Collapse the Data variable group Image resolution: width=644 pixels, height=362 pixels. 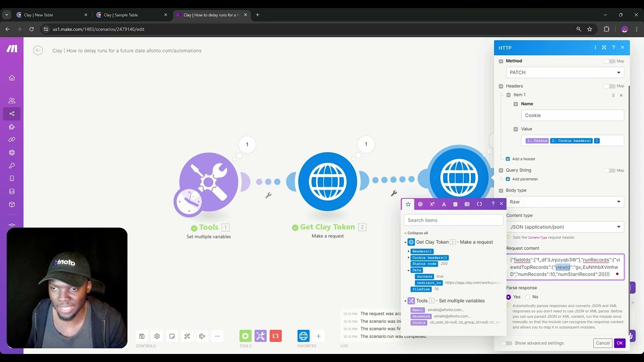[409, 270]
